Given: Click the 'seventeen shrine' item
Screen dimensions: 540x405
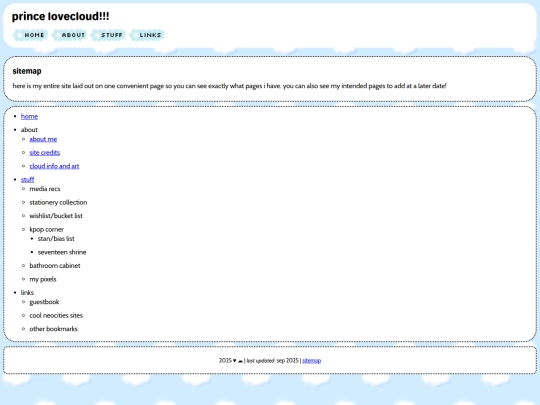Looking at the screenshot, I should tap(62, 252).
